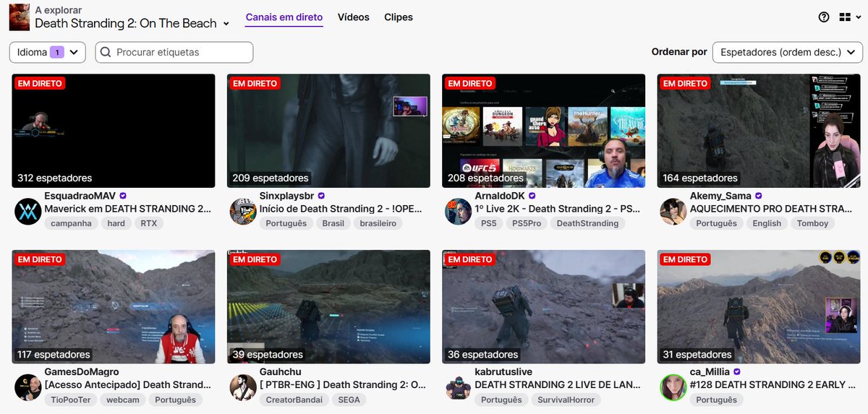Open Sinxplaysbr stream thumbnail with 209 espetadores
868x414 pixels.
point(328,131)
